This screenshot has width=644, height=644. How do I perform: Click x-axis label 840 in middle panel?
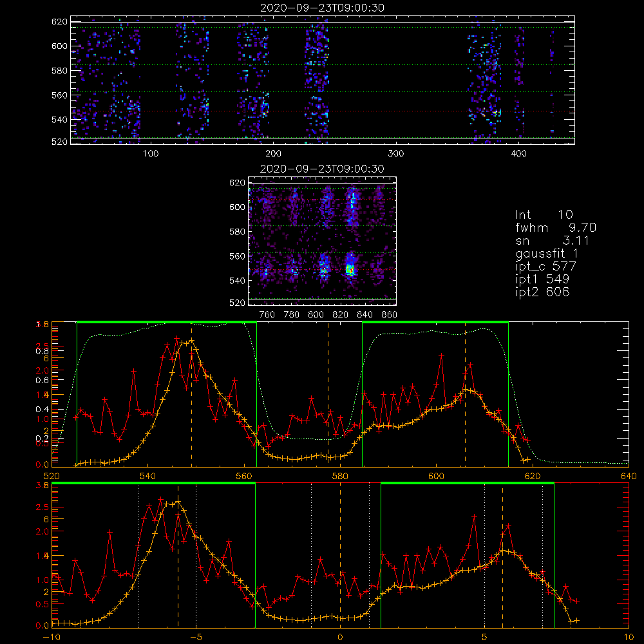pos(365,315)
